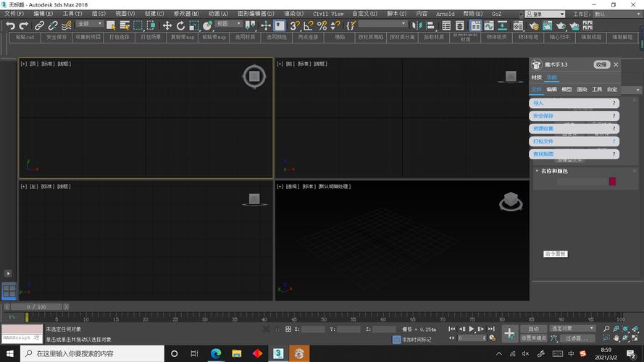Open the 渲染(R) menu in the menu bar

click(293, 14)
